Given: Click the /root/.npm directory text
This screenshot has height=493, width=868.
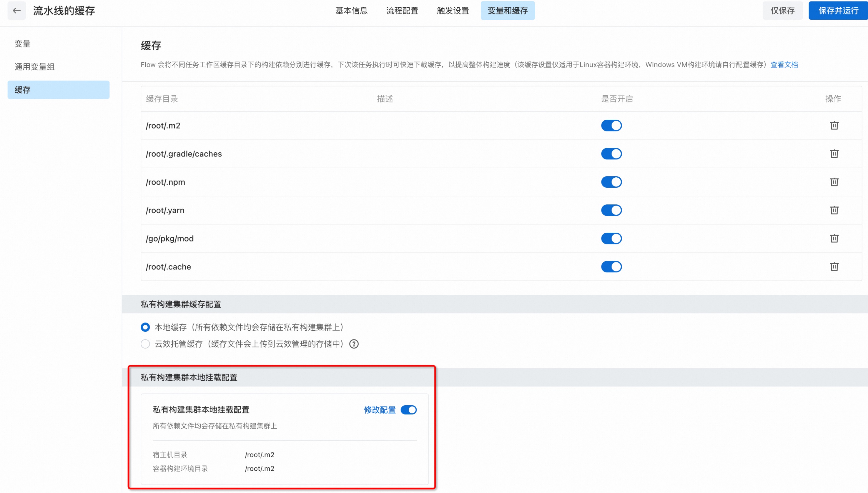Looking at the screenshot, I should point(166,182).
